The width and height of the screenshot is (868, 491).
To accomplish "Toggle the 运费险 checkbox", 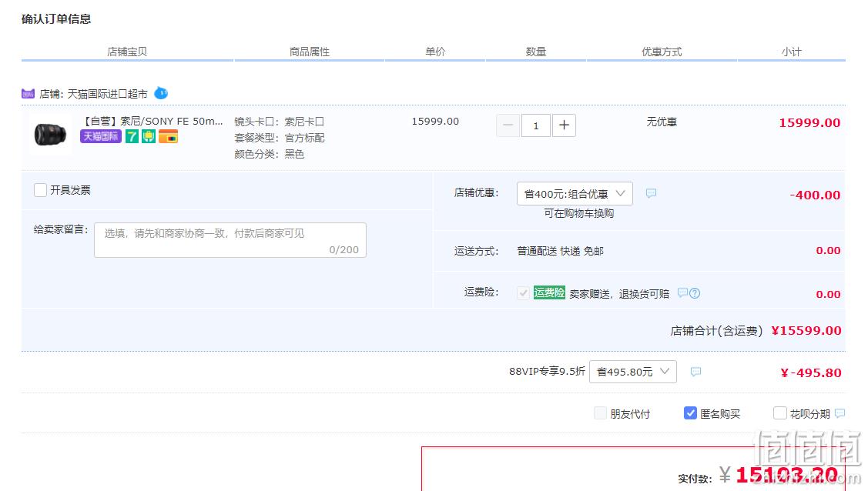I will [x=523, y=293].
